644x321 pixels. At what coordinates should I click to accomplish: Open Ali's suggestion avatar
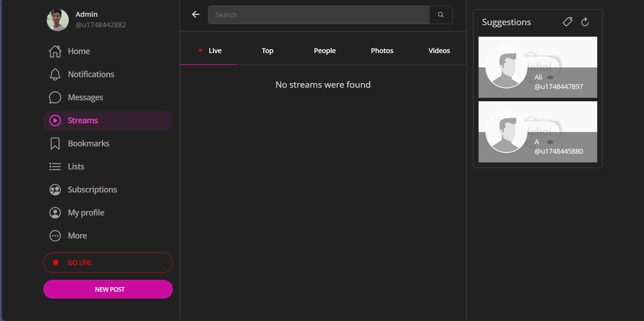pos(506,67)
